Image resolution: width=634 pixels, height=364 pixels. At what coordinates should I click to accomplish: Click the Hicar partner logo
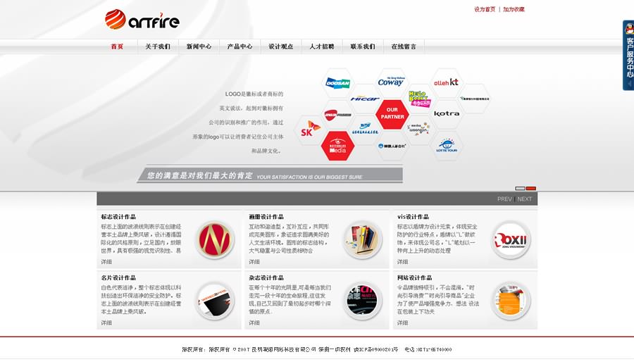(x=365, y=98)
